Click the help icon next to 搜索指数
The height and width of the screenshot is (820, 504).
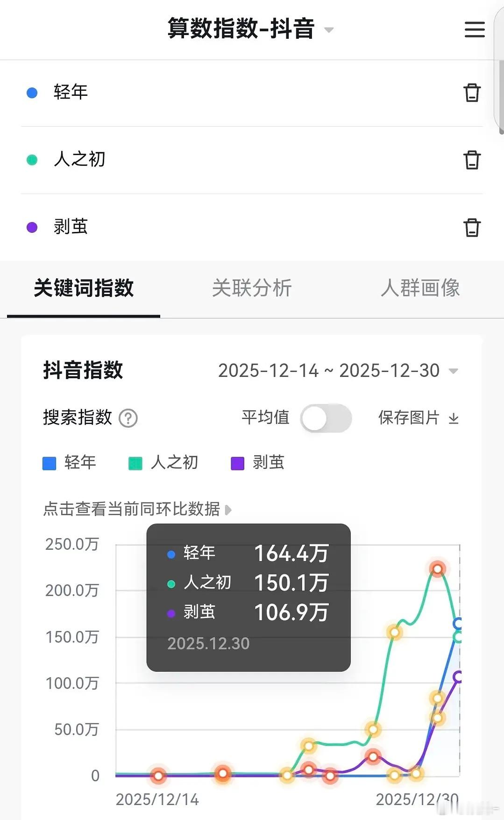(128, 418)
